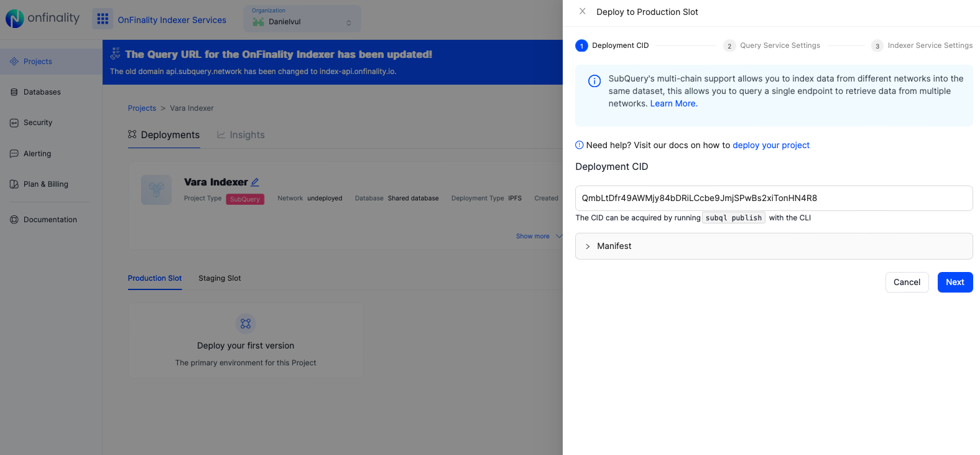Open Security in sidebar
Viewport: 980px width, 455px height.
coord(51,123)
